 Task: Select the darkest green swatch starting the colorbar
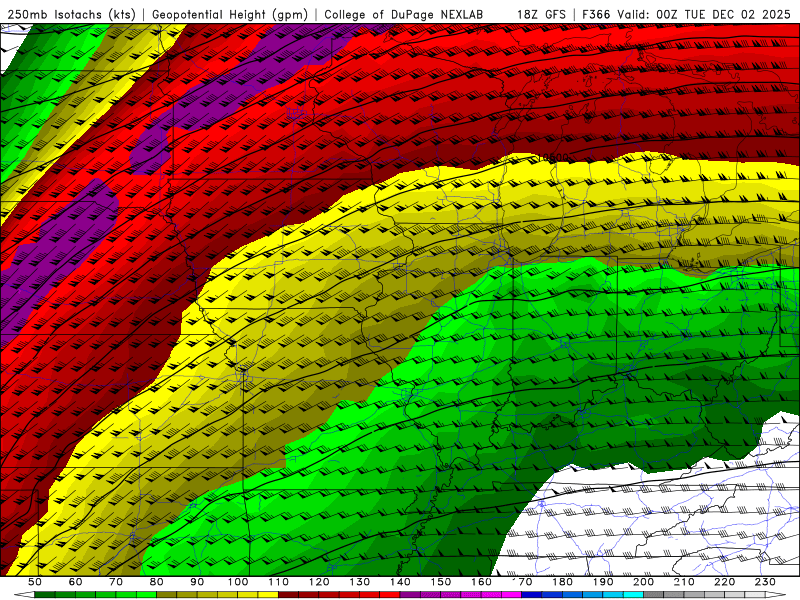pyautogui.click(x=45, y=595)
